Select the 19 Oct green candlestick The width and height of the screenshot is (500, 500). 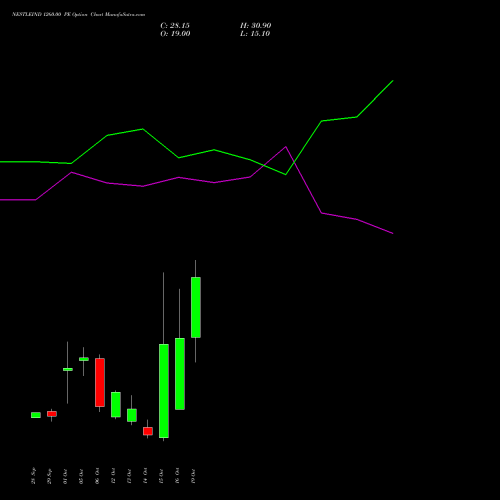[196, 307]
